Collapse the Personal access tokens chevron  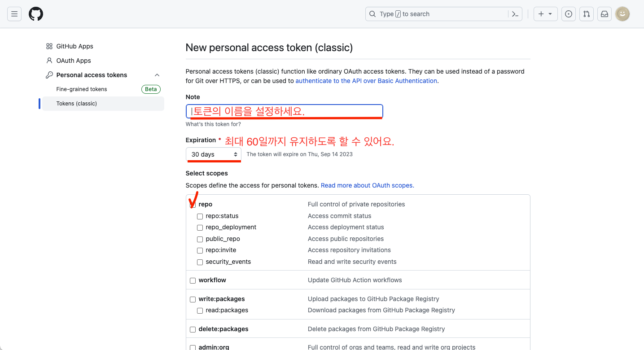(157, 75)
